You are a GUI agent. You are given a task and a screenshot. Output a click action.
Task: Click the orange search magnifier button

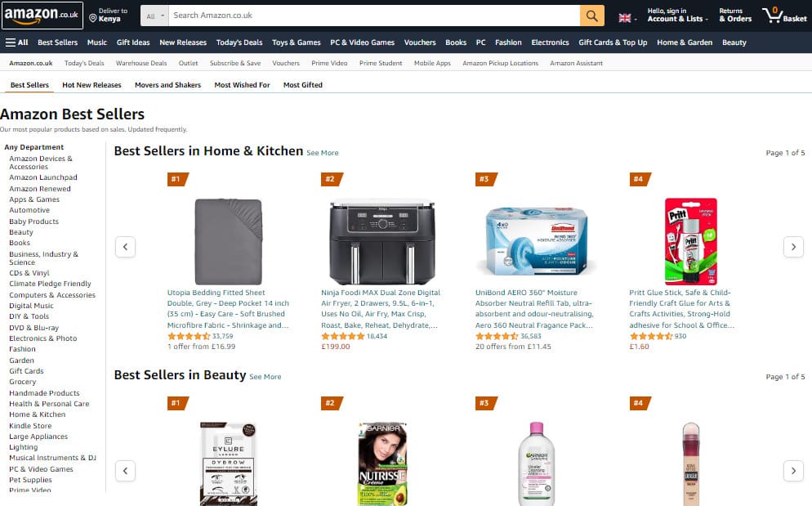[591, 16]
